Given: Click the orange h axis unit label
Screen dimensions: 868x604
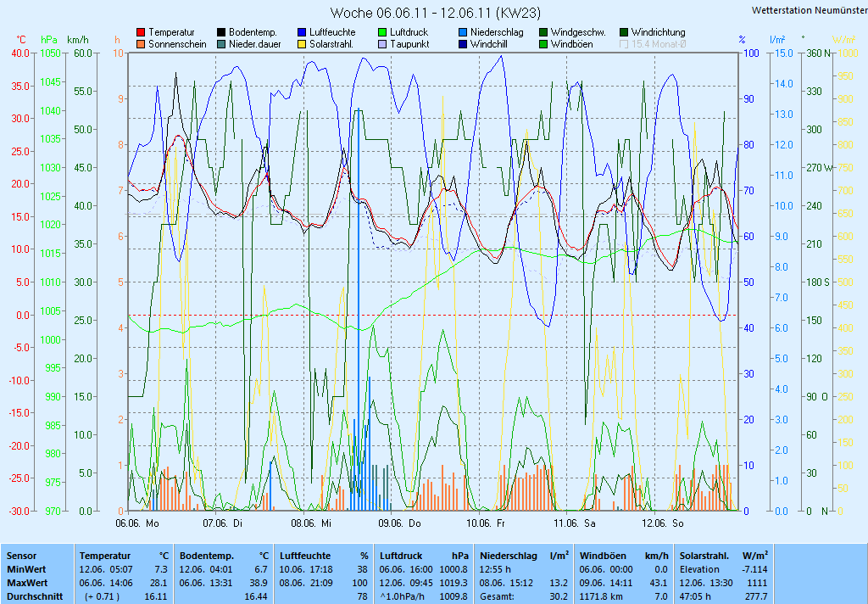Looking at the screenshot, I should 117,40.
